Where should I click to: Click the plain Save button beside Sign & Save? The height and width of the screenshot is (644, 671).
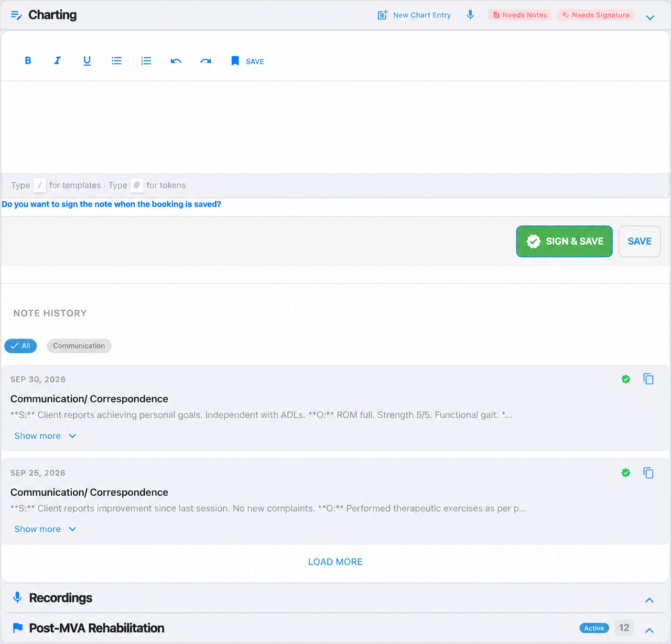point(640,241)
